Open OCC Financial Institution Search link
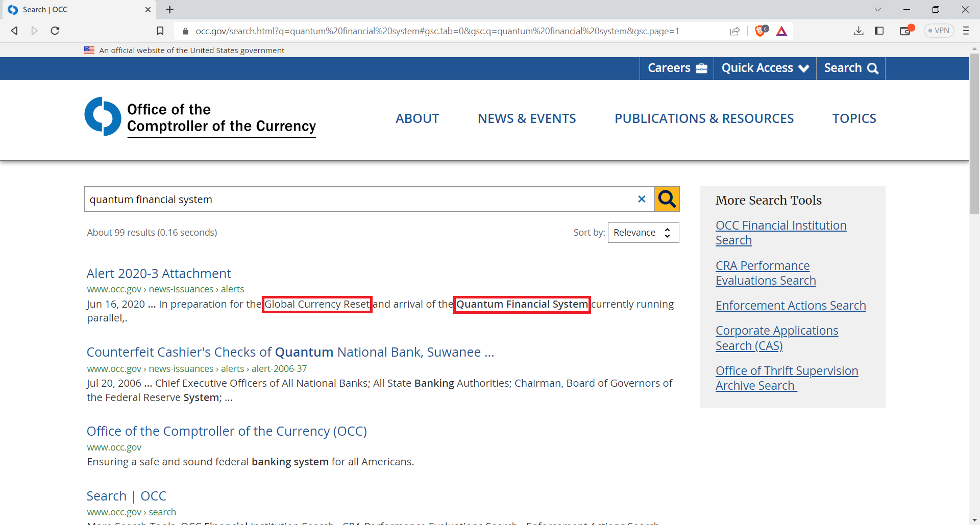This screenshot has height=525, width=980. point(781,233)
